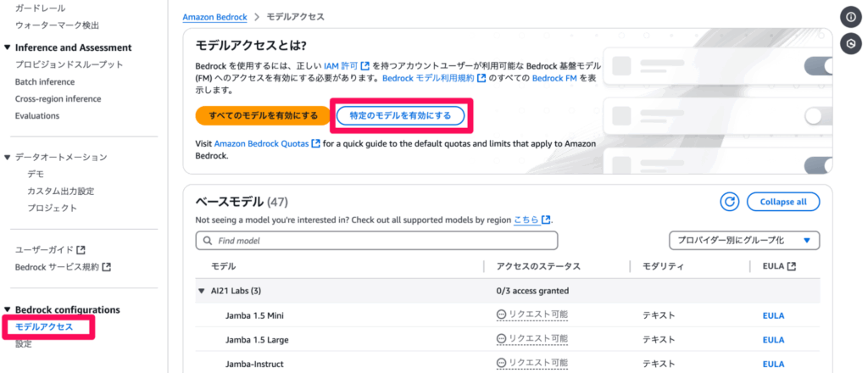Viewport: 868px width, 373px height.
Task: Open モデルアクセス in the sidebar
Action: click(x=44, y=326)
